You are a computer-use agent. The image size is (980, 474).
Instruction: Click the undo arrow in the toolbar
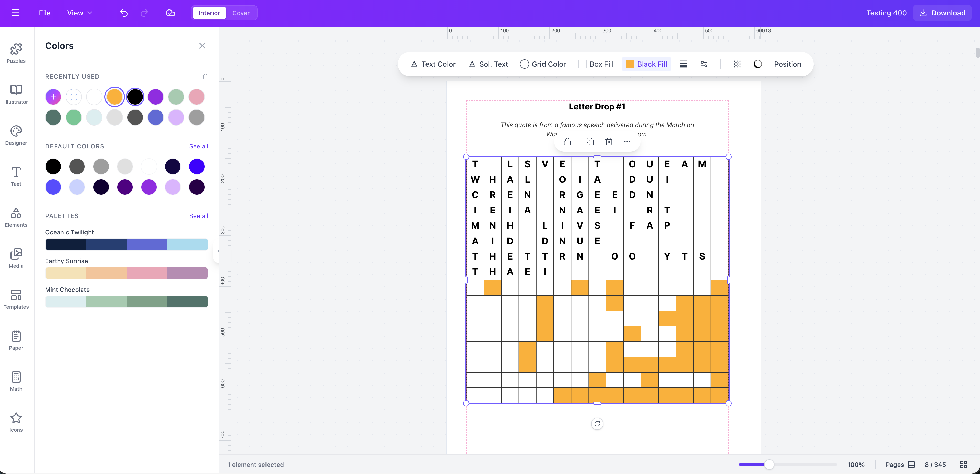pos(124,13)
